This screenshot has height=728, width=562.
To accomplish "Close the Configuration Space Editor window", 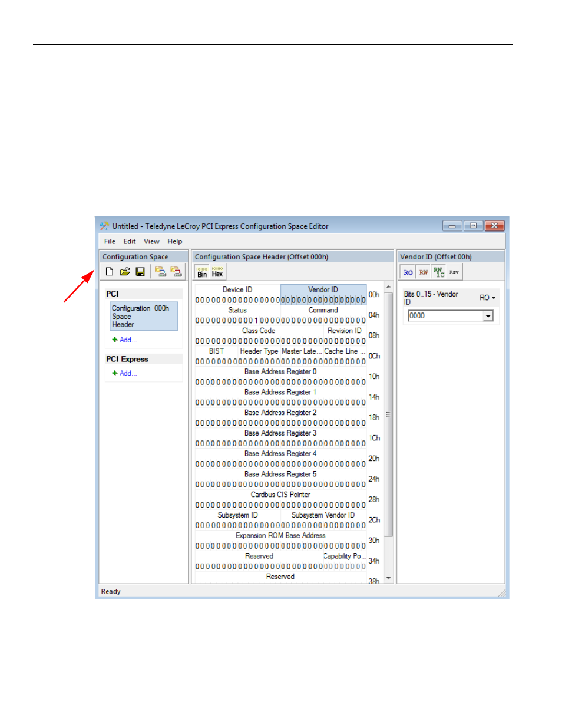I will coord(494,226).
